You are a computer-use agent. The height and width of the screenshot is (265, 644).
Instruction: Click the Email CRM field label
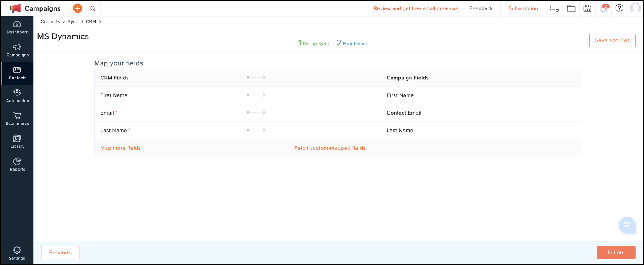pyautogui.click(x=107, y=113)
